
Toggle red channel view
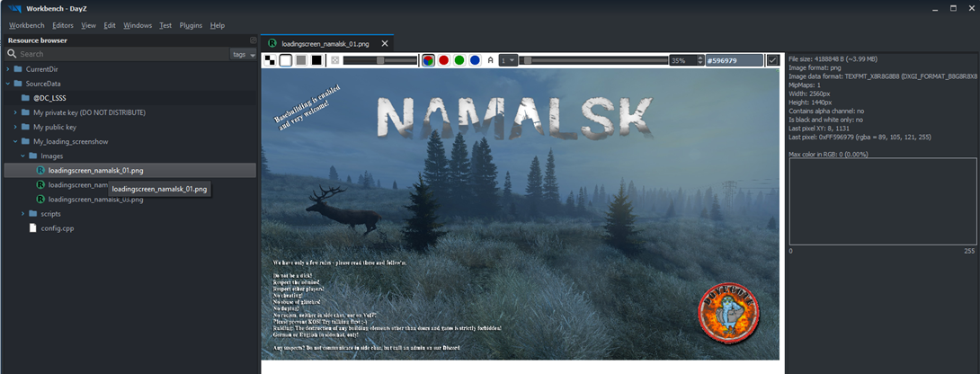444,60
